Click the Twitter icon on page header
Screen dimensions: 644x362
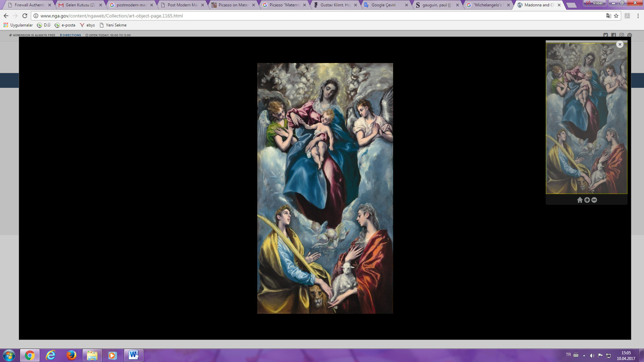(605, 35)
